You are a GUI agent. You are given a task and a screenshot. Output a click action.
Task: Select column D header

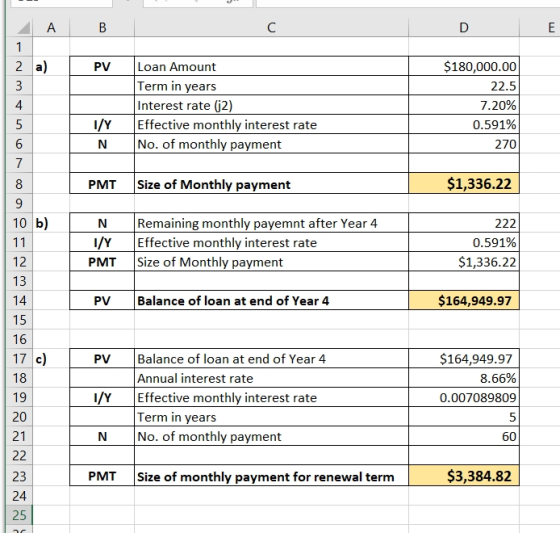click(x=464, y=28)
